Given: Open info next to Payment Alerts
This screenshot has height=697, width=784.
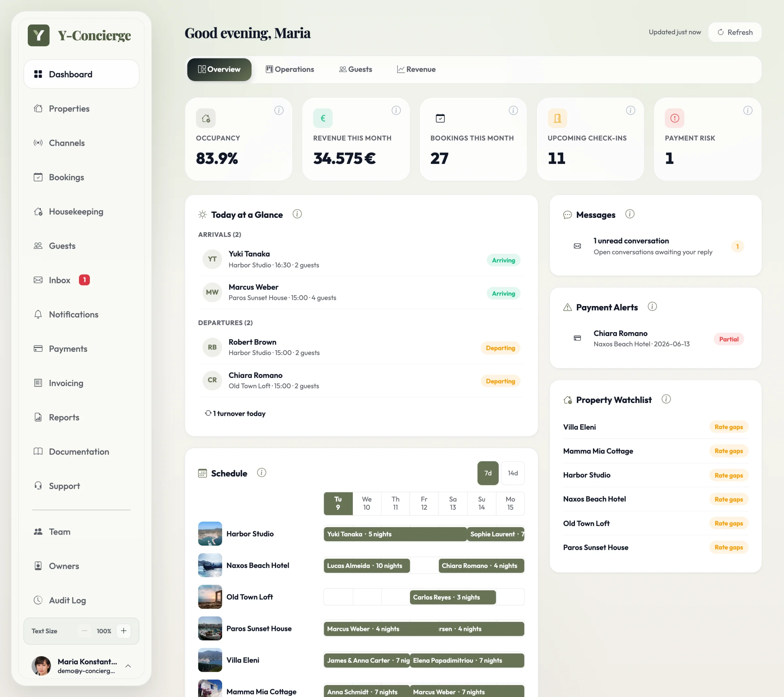Looking at the screenshot, I should pyautogui.click(x=652, y=306).
